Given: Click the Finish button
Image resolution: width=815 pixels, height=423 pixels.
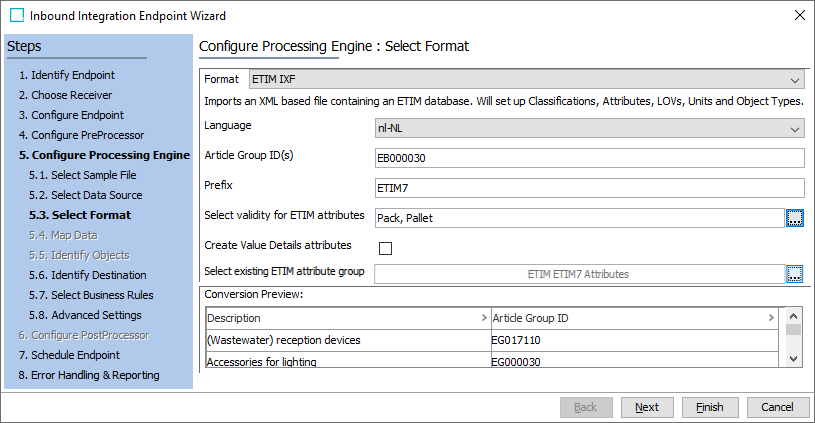Looking at the screenshot, I should [710, 407].
